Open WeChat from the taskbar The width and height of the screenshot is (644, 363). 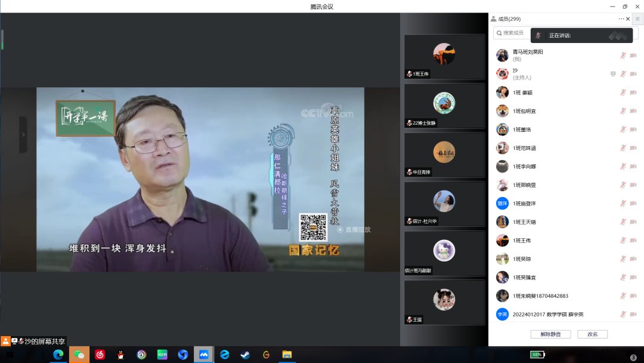point(79,355)
